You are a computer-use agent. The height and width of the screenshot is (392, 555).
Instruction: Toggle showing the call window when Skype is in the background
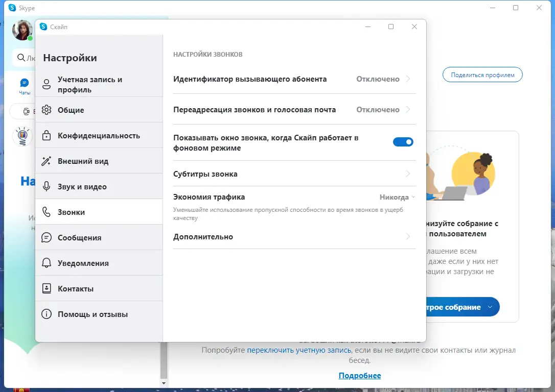(403, 142)
